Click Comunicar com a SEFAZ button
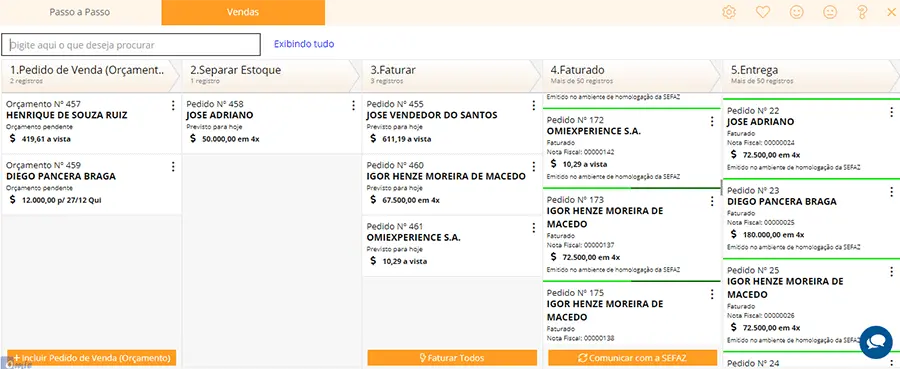Viewport: 900px width, 369px height. [633, 358]
